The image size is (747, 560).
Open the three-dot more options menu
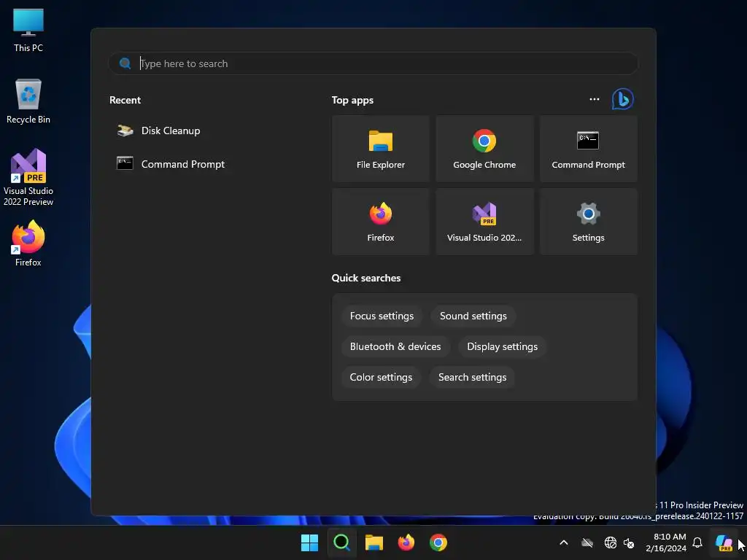[x=594, y=99]
